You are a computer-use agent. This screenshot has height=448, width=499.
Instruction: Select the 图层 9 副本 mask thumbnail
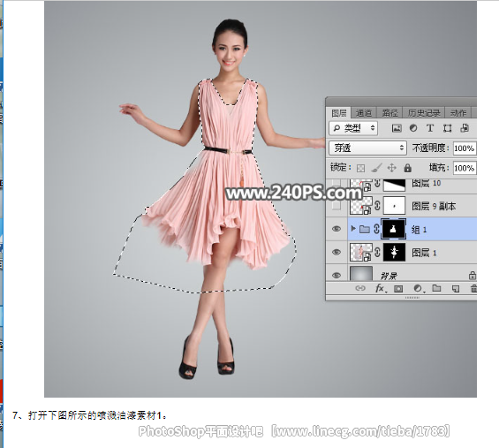(x=394, y=206)
